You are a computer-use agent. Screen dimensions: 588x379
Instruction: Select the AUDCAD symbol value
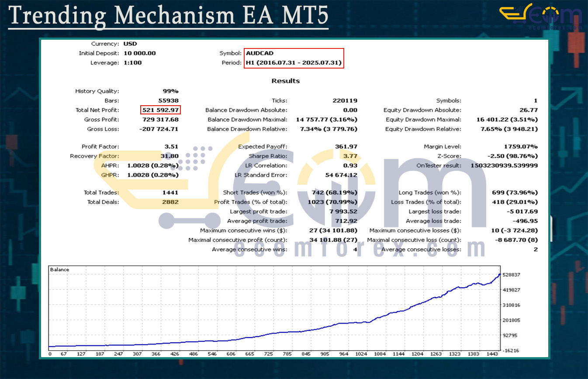[x=259, y=53]
